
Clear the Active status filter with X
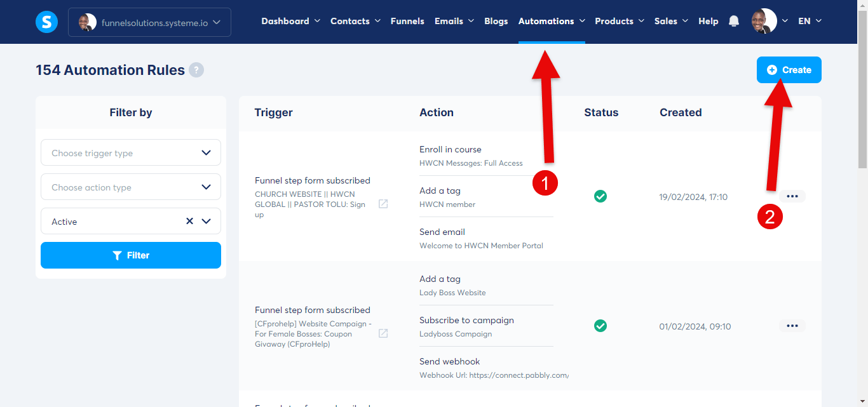click(x=189, y=222)
